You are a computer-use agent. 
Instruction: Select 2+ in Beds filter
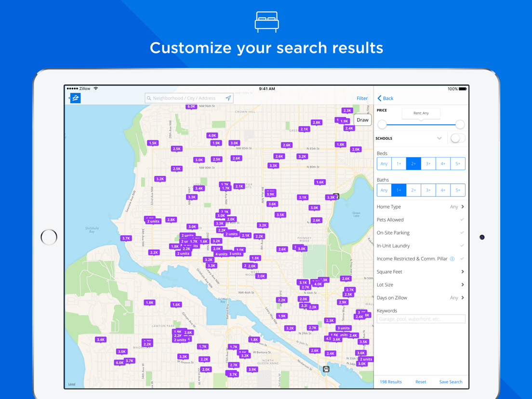(x=413, y=163)
